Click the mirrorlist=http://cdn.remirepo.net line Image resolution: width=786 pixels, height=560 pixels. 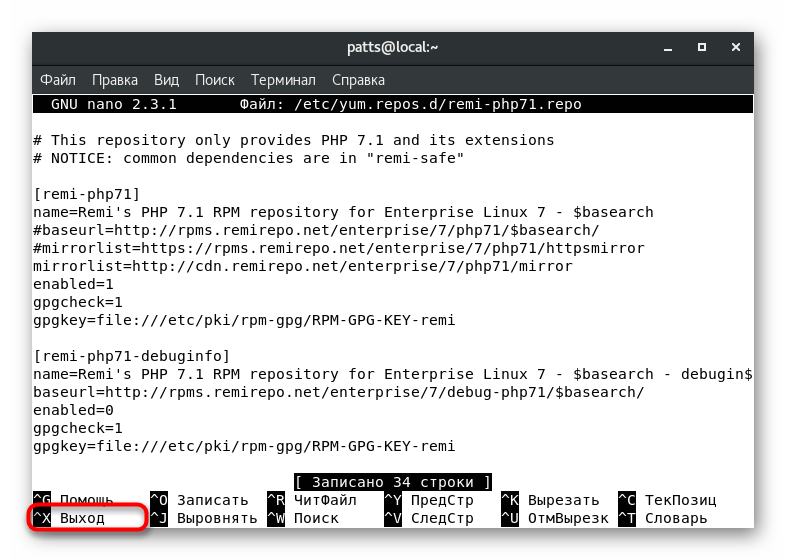(x=303, y=266)
